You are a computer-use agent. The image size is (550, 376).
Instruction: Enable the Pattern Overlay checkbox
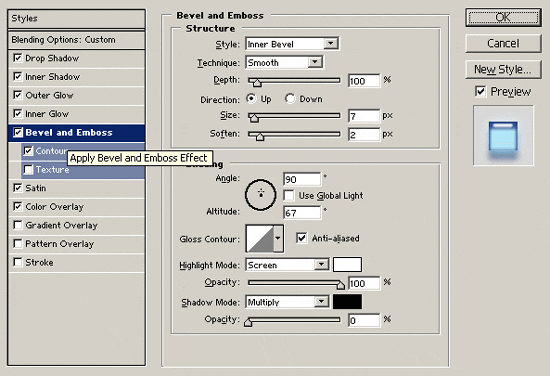click(18, 243)
